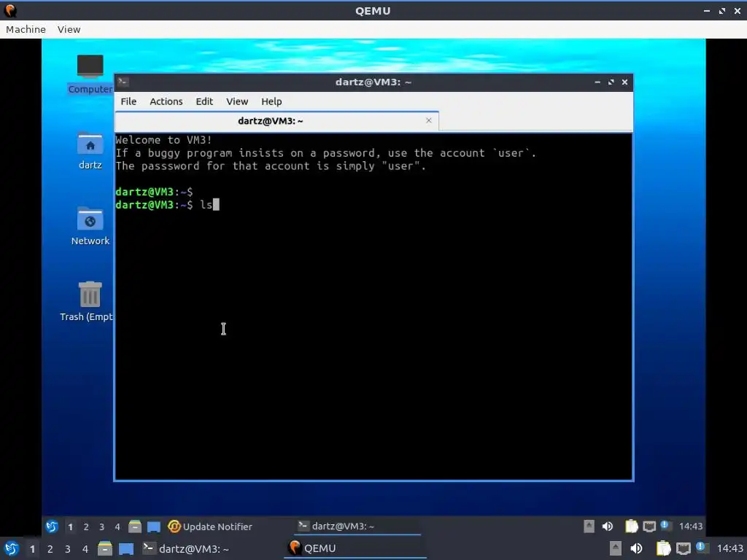Viewport: 747px width, 560px height.
Task: Open guest removable media tray icon
Action: [x=589, y=526]
